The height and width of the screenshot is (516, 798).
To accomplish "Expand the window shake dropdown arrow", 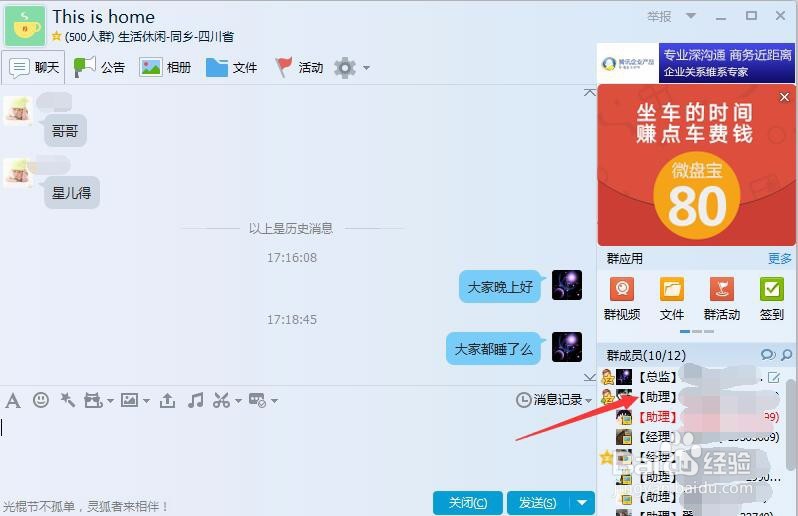I will (110, 402).
